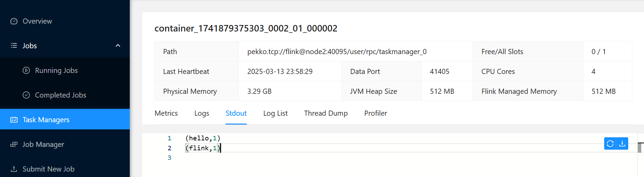Click the Data Port label
644x177 pixels.
tap(365, 72)
